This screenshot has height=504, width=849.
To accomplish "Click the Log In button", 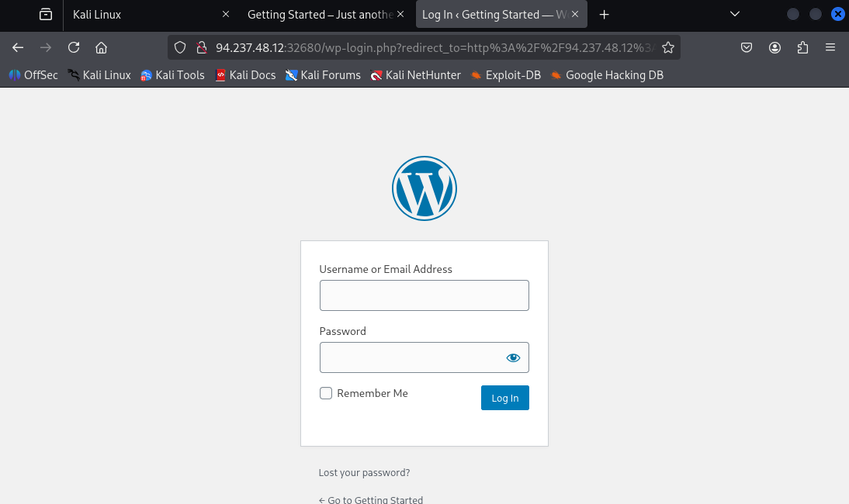I will point(504,398).
